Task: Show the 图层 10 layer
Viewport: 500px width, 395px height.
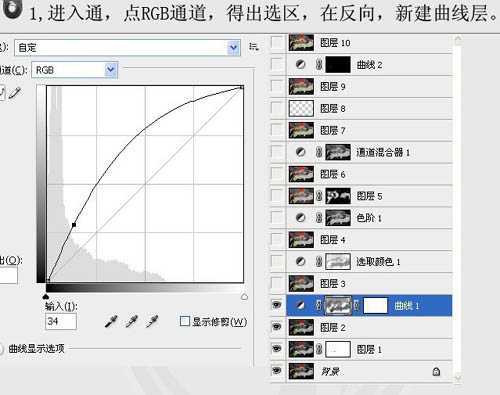Action: click(277, 43)
